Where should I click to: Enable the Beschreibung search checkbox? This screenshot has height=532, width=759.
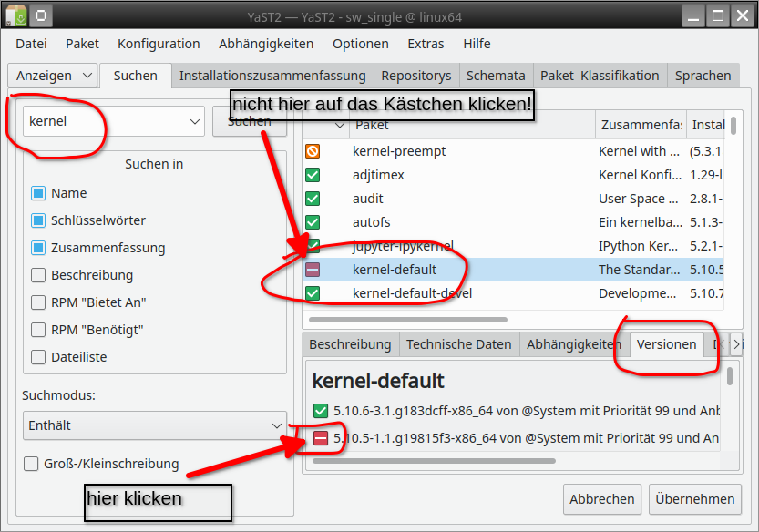click(38, 275)
